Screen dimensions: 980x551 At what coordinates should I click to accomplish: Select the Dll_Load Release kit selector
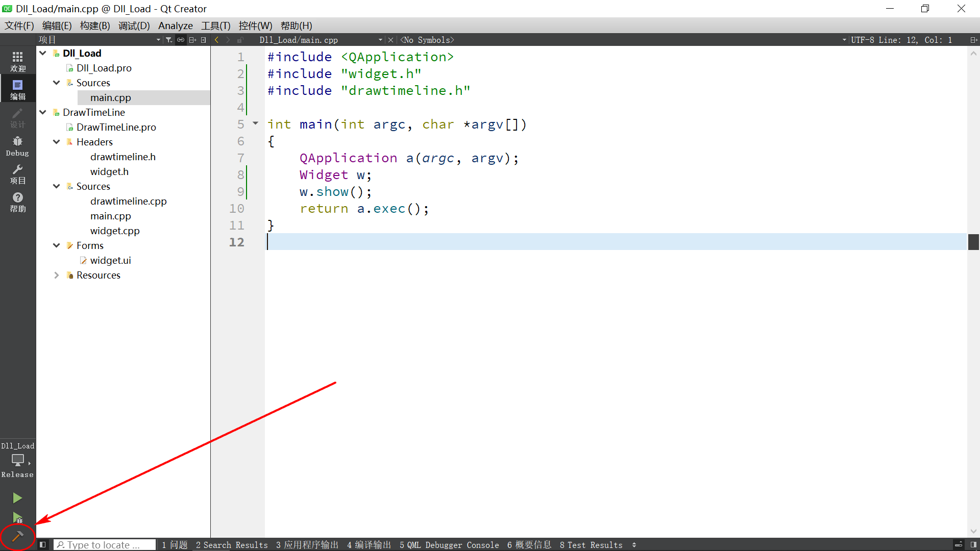(x=17, y=460)
